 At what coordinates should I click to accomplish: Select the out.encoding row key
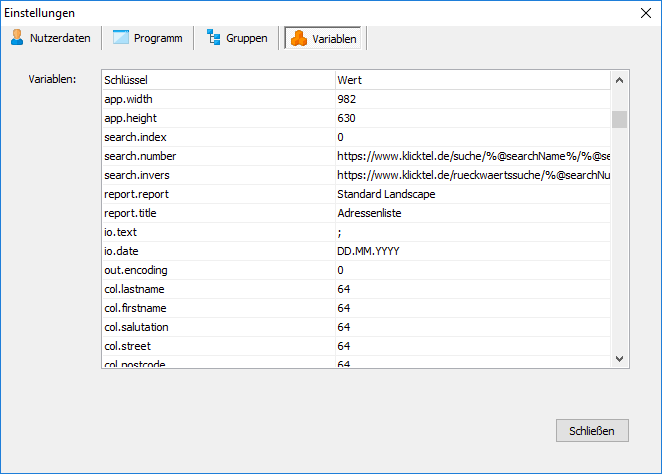tap(136, 270)
